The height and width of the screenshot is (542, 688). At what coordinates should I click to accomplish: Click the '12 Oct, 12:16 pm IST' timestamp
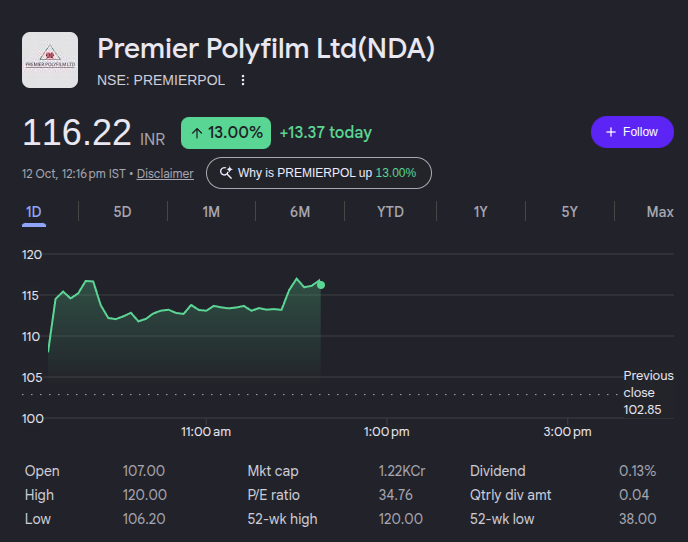coord(74,174)
